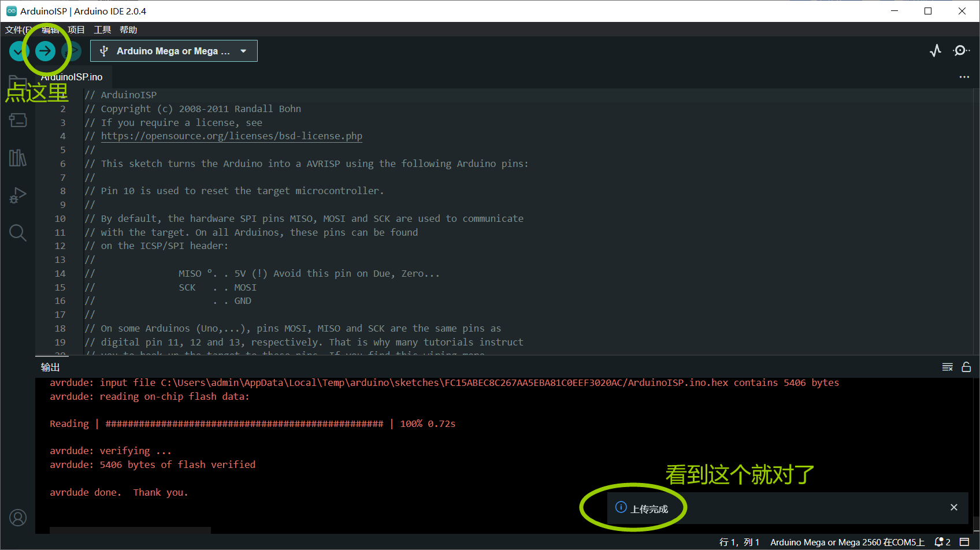Click the 'avrdude done. Thank you.' line
Viewport: 980px width, 550px height.
point(119,493)
